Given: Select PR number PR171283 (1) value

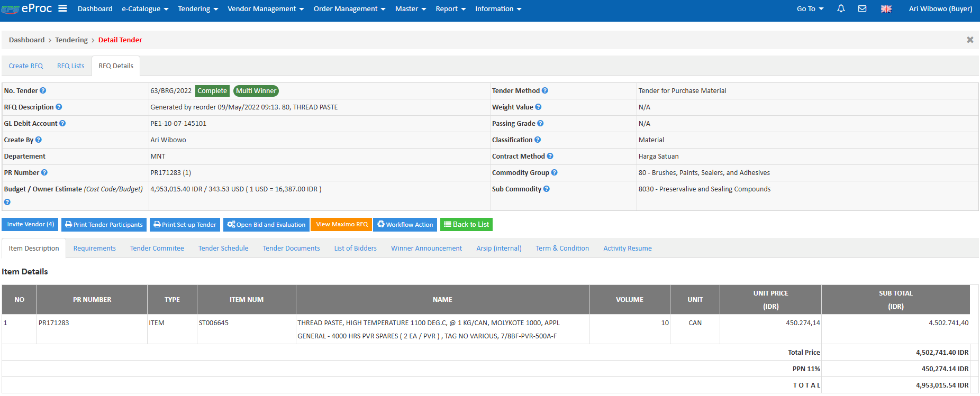Looking at the screenshot, I should 171,173.
